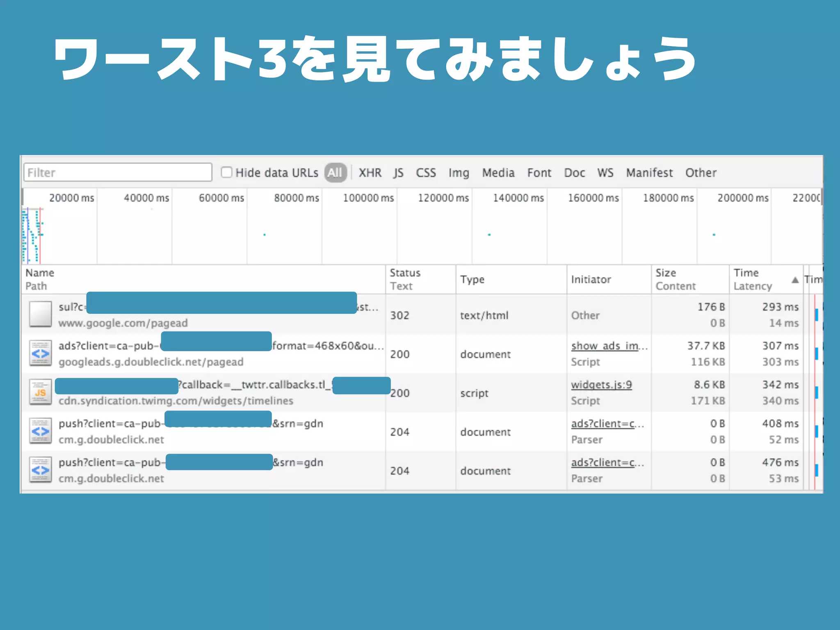Image resolution: width=840 pixels, height=630 pixels.
Task: Open the widgets.js:9 initiator link
Action: click(x=601, y=385)
